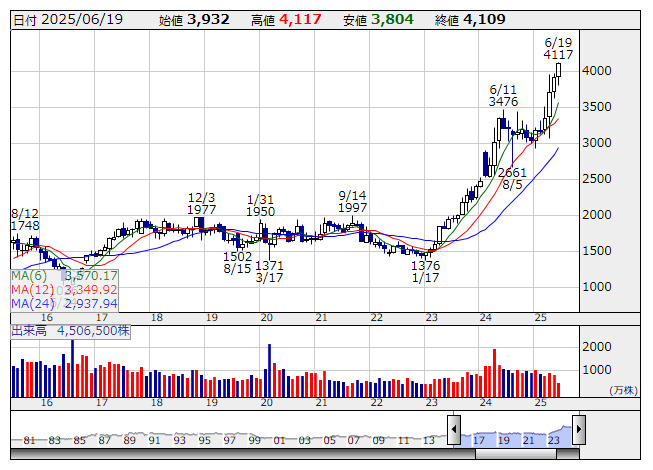Click year 85 in the overview navigator
Viewport: 653px width, 470px height.
(x=79, y=440)
